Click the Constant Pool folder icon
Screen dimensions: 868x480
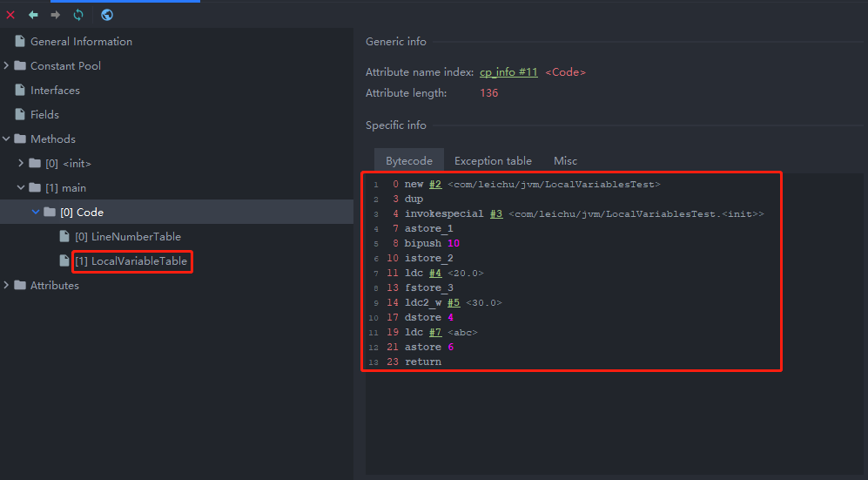[x=20, y=66]
